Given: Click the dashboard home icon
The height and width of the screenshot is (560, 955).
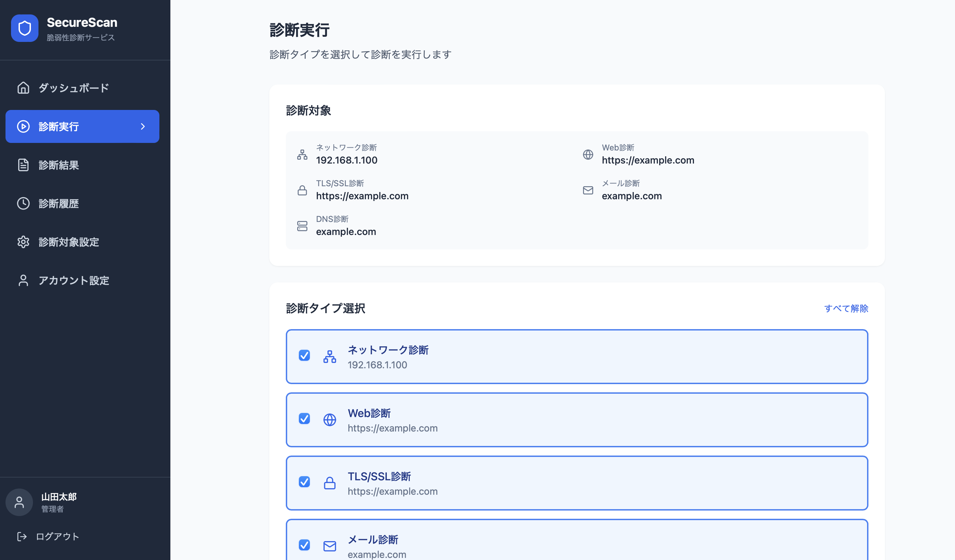Looking at the screenshot, I should click(23, 88).
